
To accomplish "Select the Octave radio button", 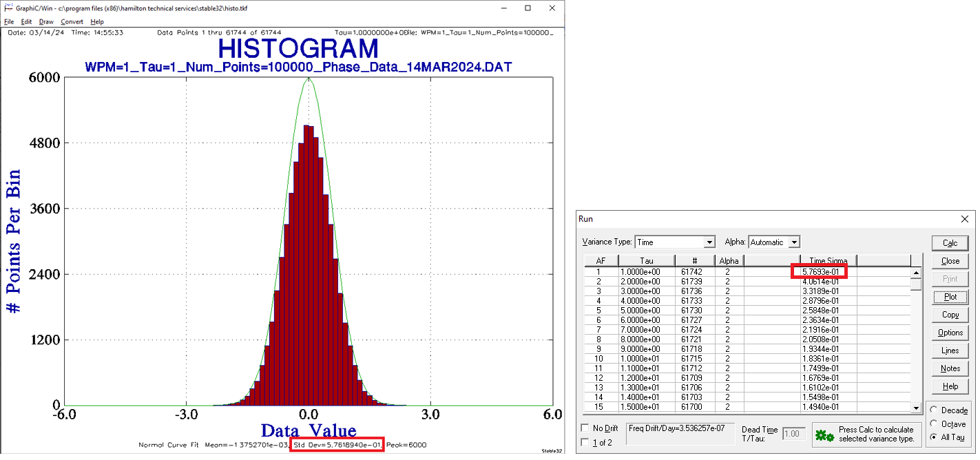I will pyautogui.click(x=934, y=424).
